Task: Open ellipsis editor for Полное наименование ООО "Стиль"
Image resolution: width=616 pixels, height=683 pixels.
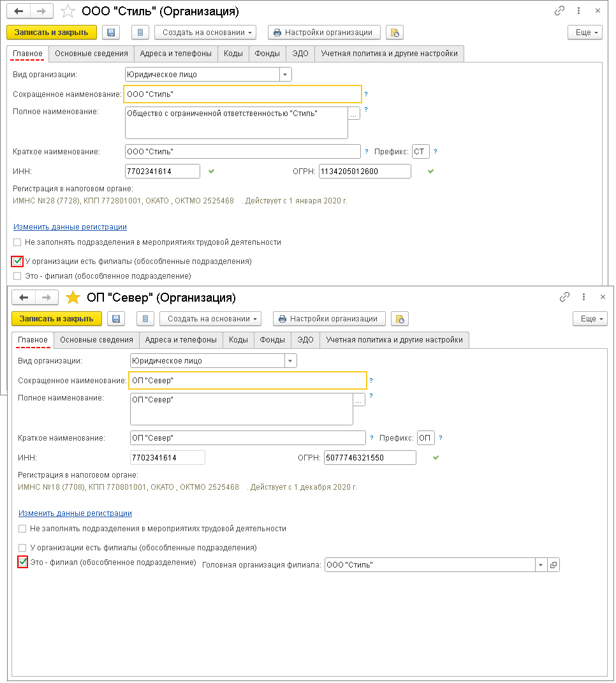Action: pyautogui.click(x=354, y=114)
